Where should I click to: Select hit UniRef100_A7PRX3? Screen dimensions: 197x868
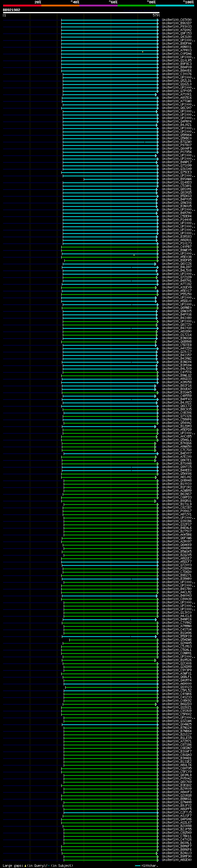[176, 50]
